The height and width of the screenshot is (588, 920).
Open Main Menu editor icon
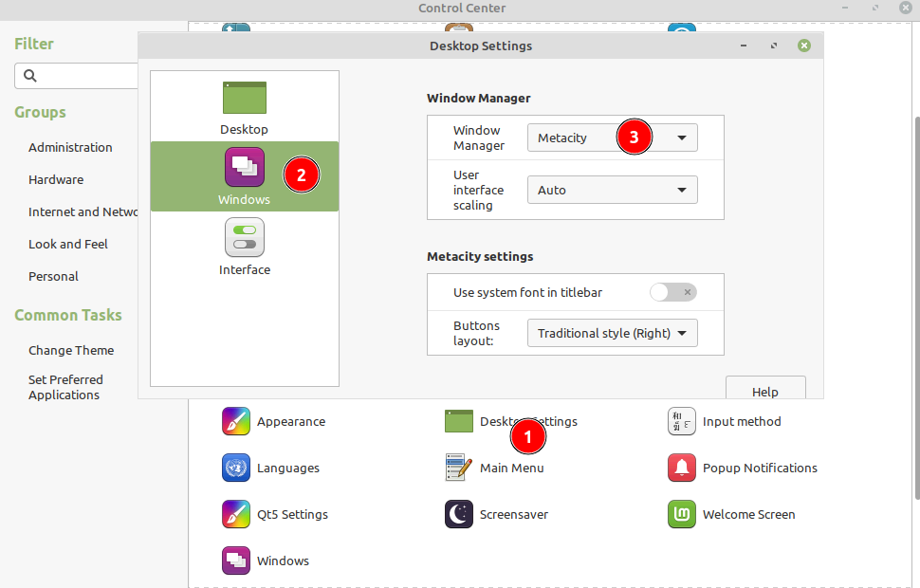click(x=459, y=468)
